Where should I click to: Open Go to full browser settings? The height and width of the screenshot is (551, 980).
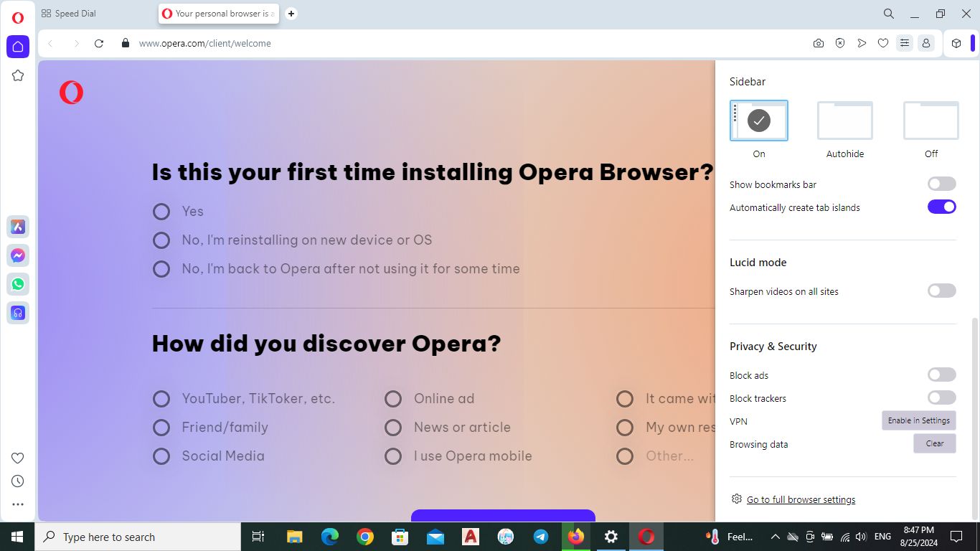(x=801, y=499)
